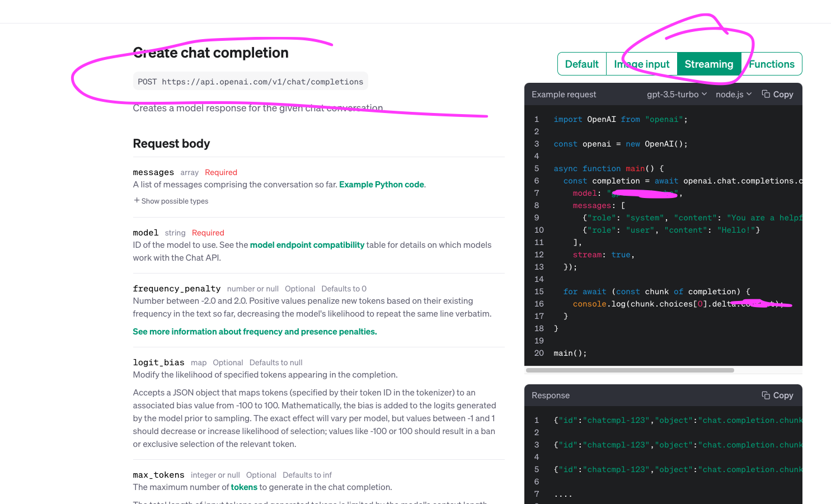The image size is (831, 504).
Task: Click "Required" beside the model parameter
Action: (208, 233)
